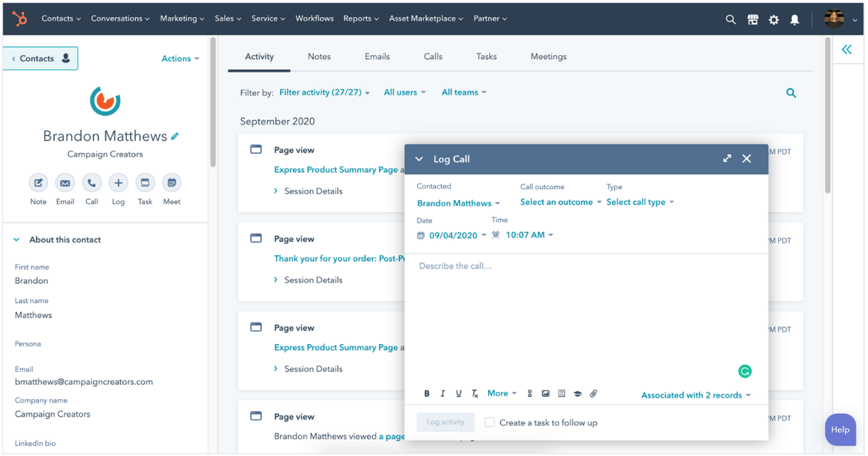
Task: Open HubSpot notifications bell
Action: tap(795, 19)
